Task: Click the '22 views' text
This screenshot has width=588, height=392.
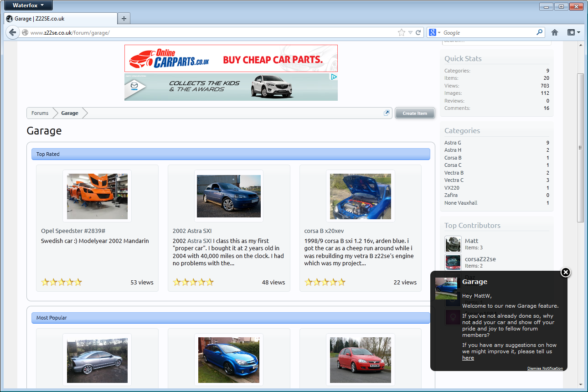Action: click(405, 282)
